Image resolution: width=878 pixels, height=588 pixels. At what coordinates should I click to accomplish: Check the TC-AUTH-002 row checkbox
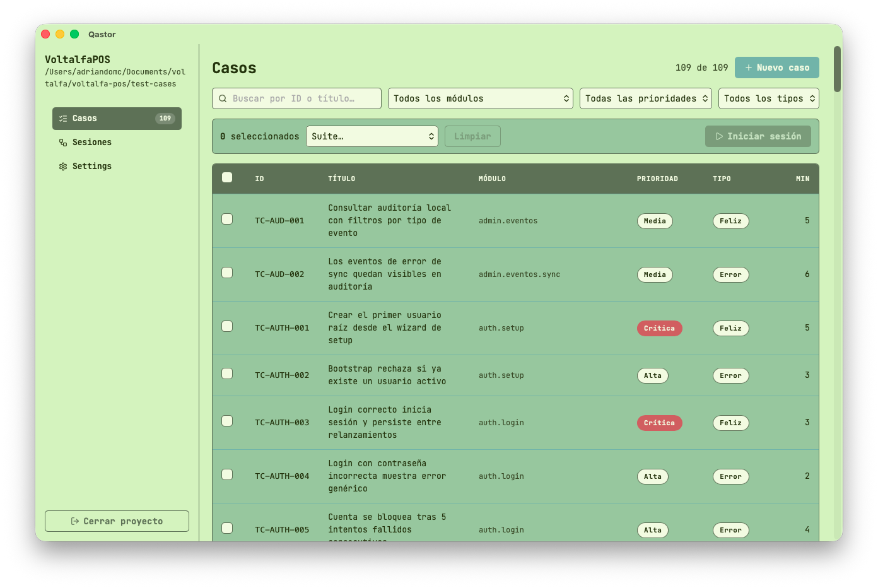[227, 373]
